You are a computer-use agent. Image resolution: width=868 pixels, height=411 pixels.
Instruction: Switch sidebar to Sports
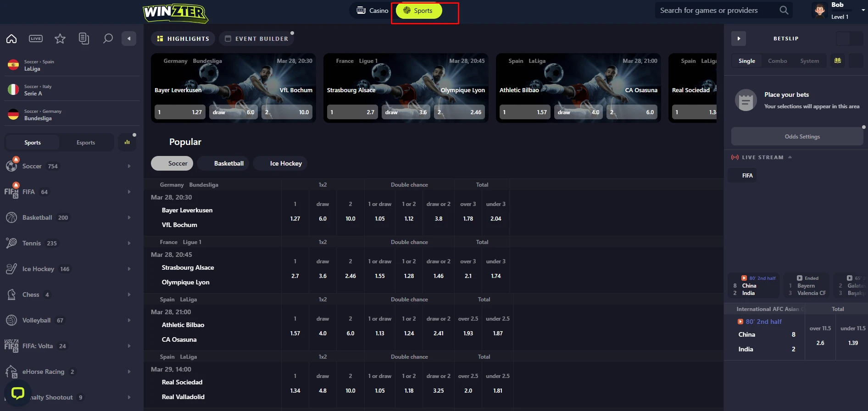point(33,142)
